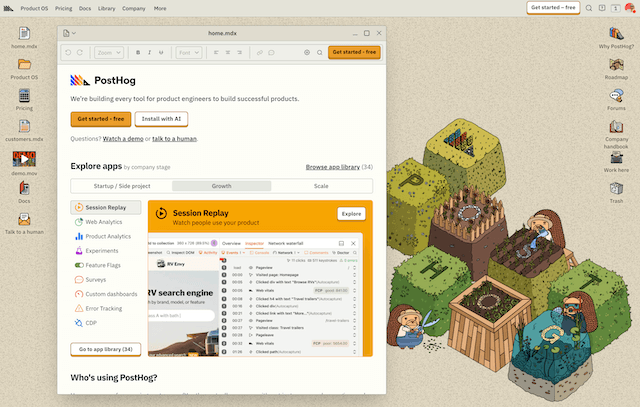
Task: Select the Scale company stage tab
Action: (321, 186)
